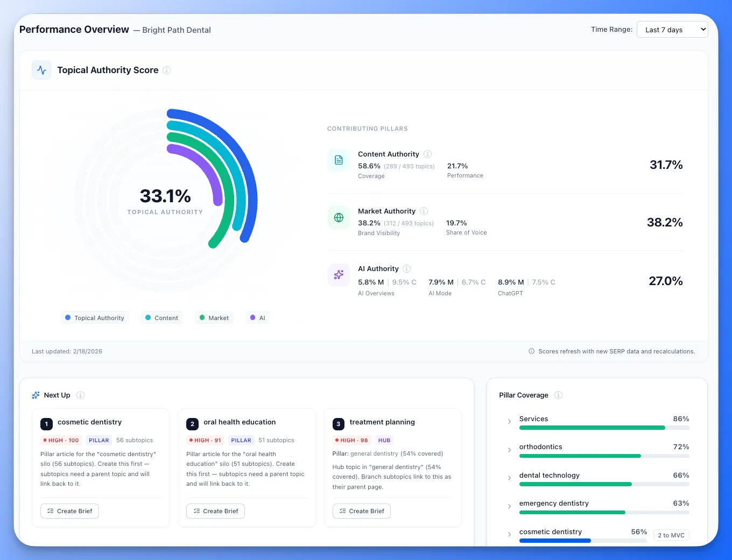732x560 pixels.
Task: Click the info icon beside Pillar Coverage
Action: click(558, 395)
